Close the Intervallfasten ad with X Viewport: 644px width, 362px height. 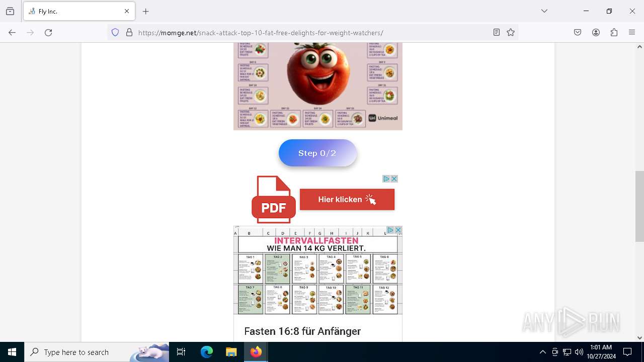pyautogui.click(x=398, y=230)
